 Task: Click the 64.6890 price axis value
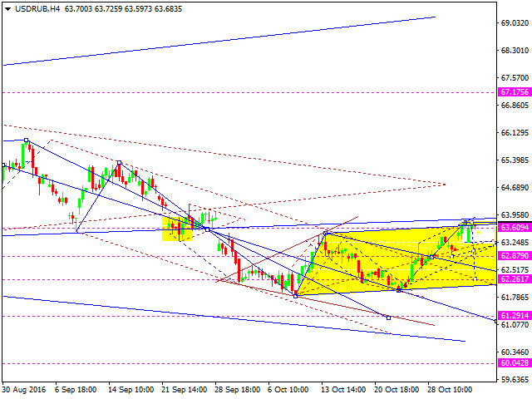[515, 188]
